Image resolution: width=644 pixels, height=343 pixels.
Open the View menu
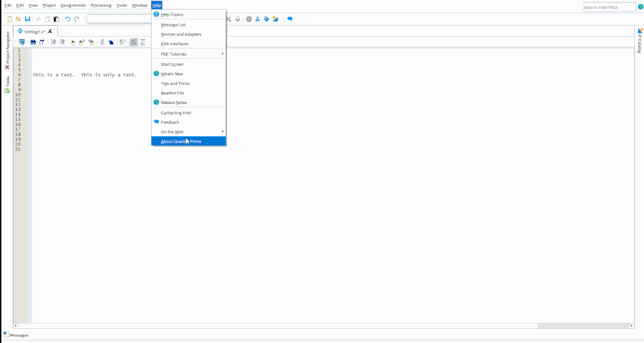33,5
